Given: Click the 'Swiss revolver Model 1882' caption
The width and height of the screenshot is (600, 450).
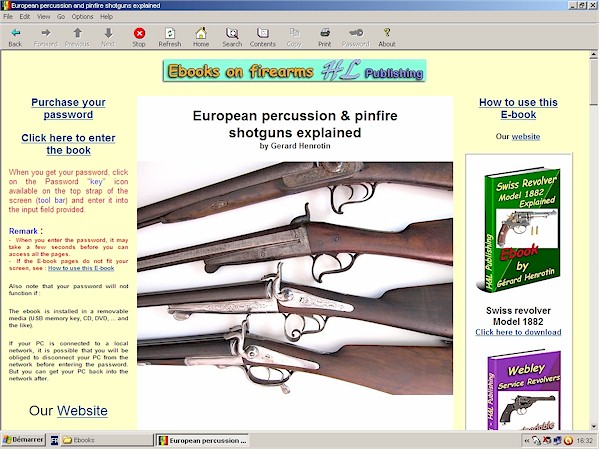Looking at the screenshot, I should (x=518, y=316).
